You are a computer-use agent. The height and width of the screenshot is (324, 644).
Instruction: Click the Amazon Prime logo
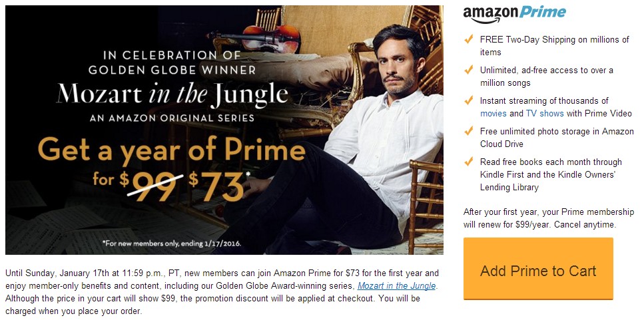click(x=515, y=14)
